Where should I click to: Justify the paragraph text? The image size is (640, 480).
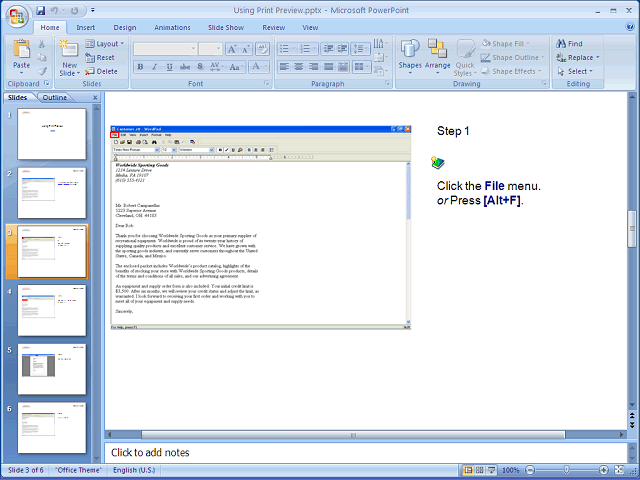(x=328, y=67)
